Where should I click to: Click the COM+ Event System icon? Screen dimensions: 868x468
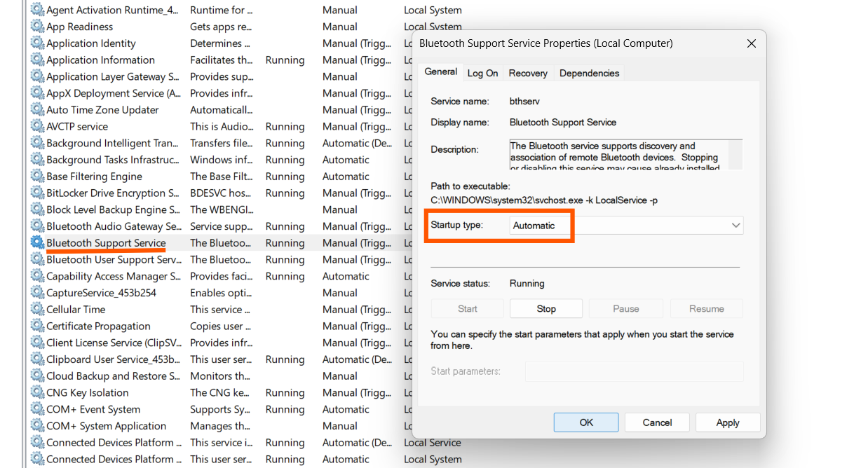pos(36,409)
